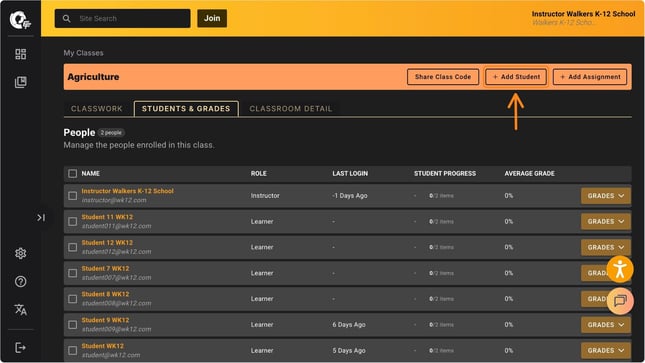Viewport: 645px width, 363px height.
Task: Open the Student 11 WK12 name link
Action: 107,217
